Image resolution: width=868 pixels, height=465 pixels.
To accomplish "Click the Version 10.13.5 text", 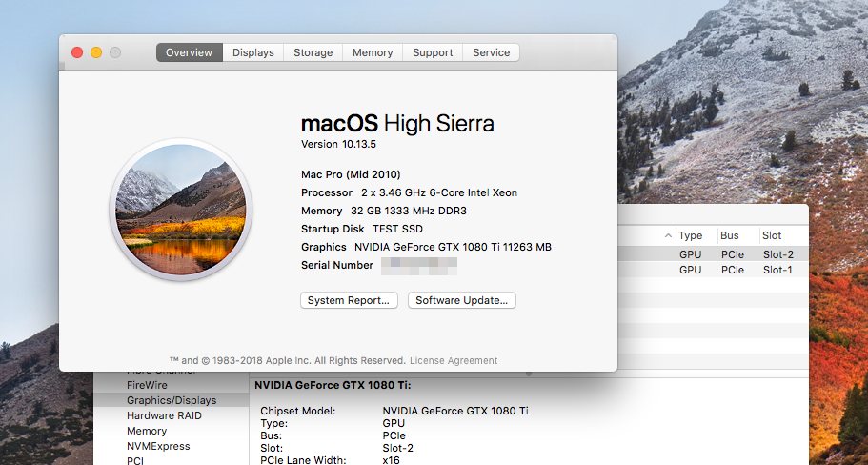I will pos(339,145).
